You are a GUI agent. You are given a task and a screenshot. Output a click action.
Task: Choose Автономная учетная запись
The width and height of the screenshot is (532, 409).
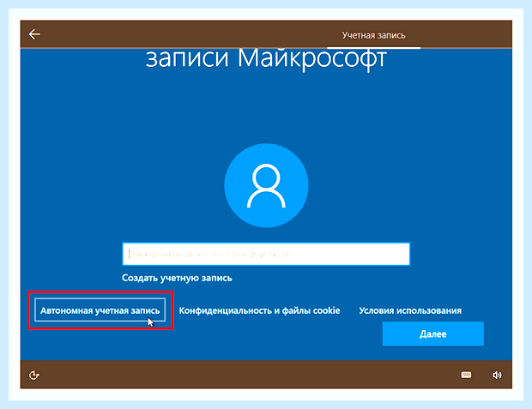[x=100, y=310]
